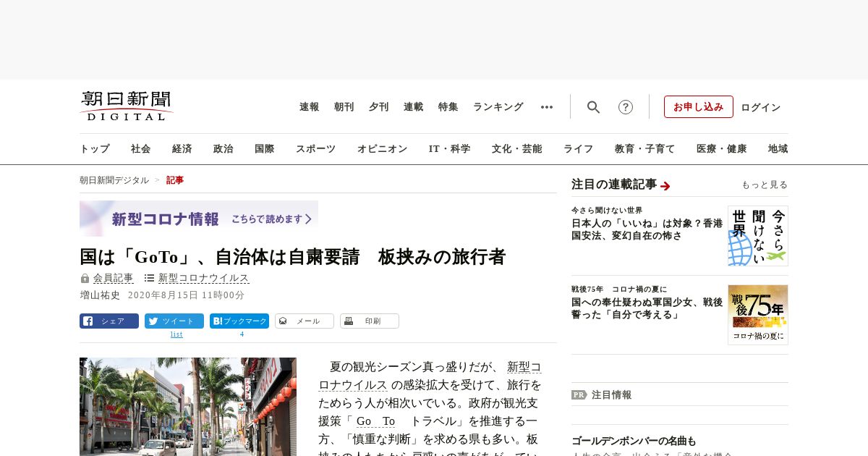The width and height of the screenshot is (868, 456).
Task: Open the 連載 header menu
Action: pyautogui.click(x=414, y=107)
